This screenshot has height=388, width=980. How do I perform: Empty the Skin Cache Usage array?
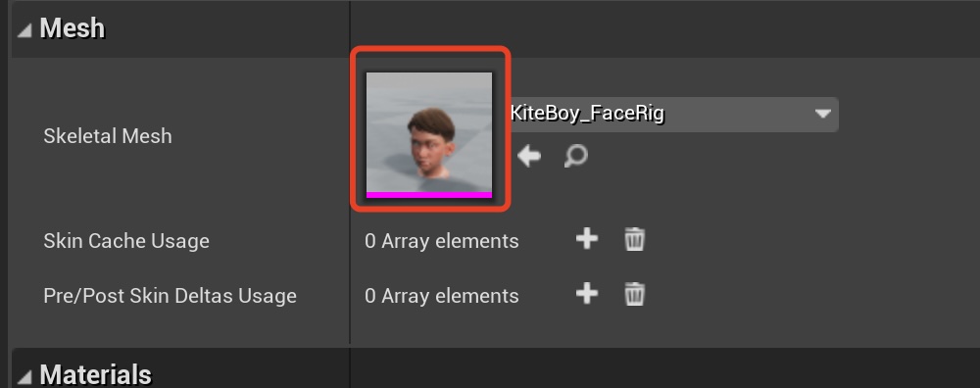point(634,240)
